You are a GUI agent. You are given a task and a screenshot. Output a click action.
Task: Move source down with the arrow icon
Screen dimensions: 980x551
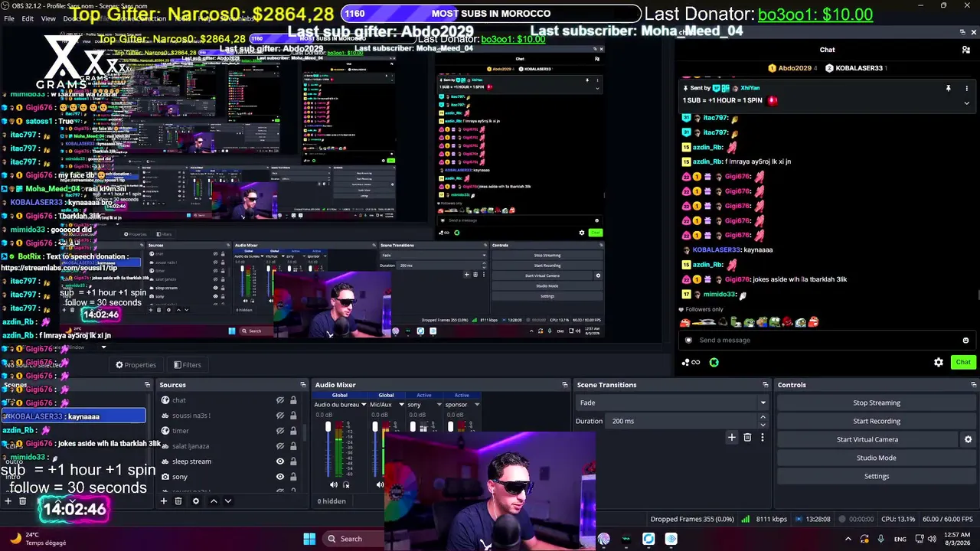228,501
